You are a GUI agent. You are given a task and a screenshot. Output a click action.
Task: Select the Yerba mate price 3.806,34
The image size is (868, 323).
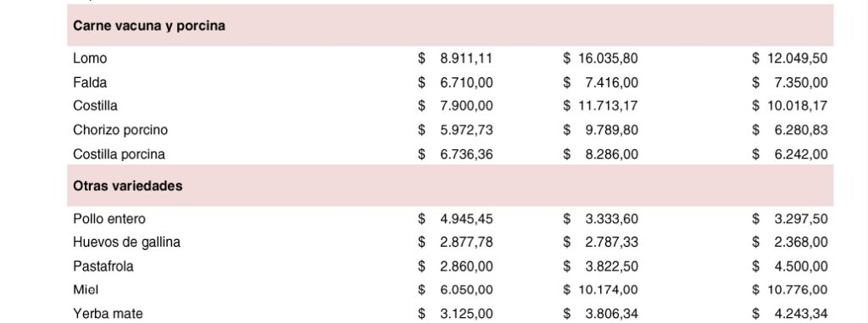[x=612, y=314]
